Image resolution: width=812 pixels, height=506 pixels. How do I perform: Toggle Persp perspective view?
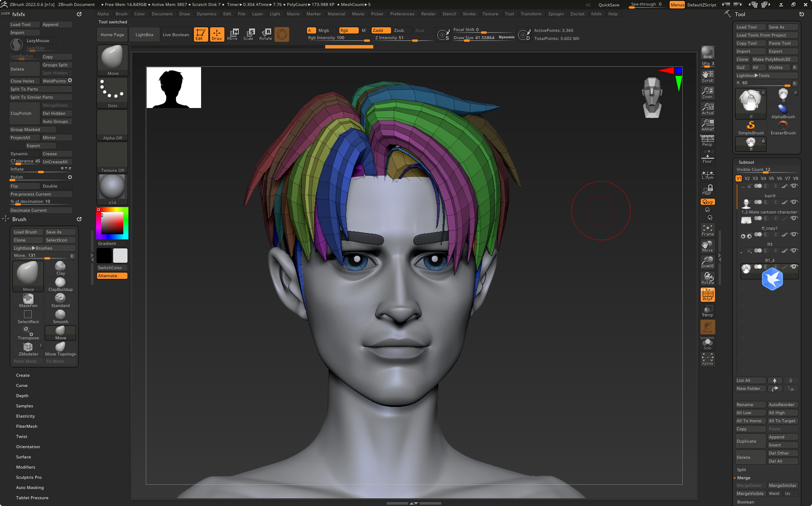click(707, 141)
